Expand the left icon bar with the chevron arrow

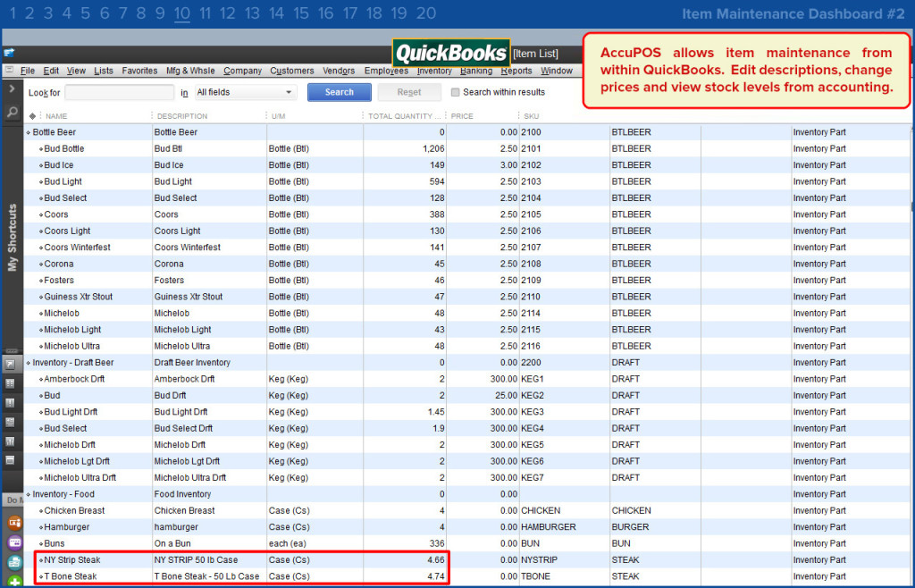pos(12,89)
